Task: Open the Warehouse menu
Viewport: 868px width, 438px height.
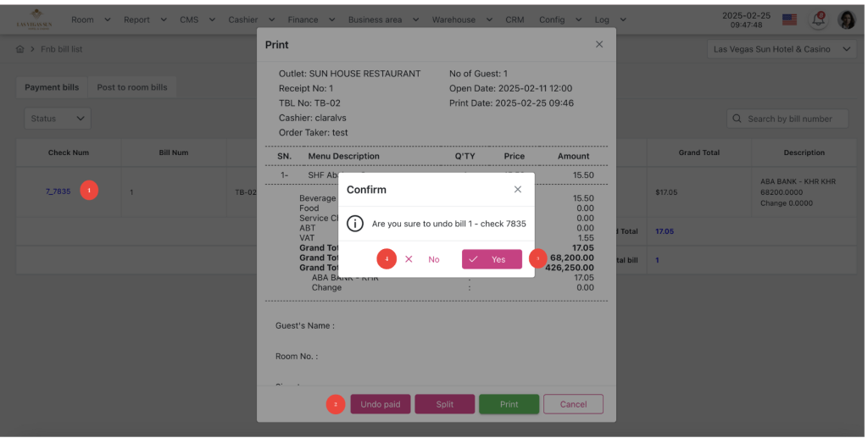Action: pyautogui.click(x=460, y=19)
